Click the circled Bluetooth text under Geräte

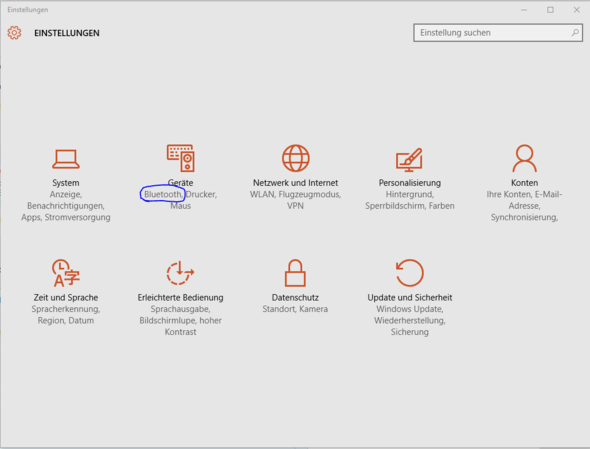pos(163,194)
